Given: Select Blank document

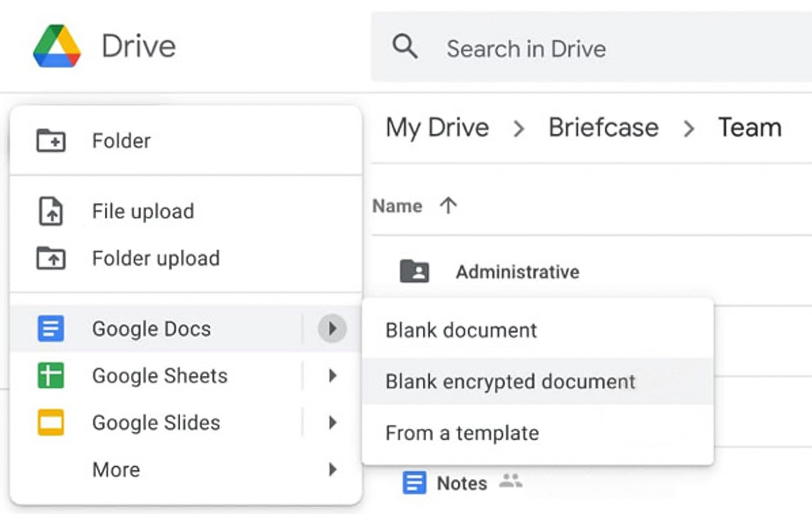Looking at the screenshot, I should click(x=538, y=330).
